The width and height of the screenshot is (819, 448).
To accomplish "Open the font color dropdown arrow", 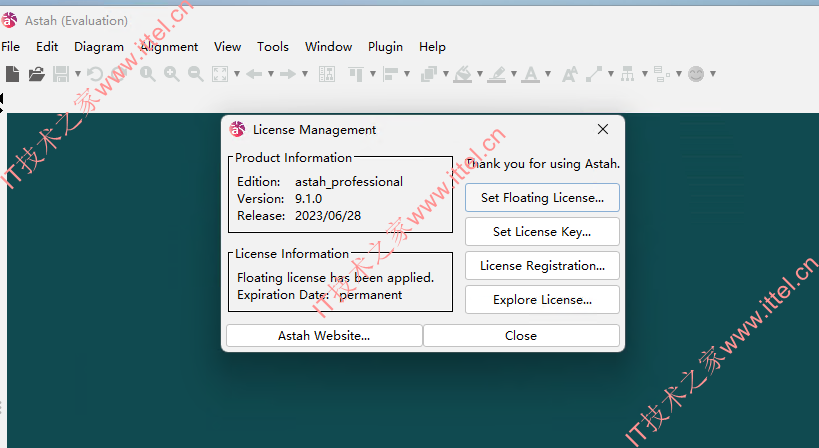I will (548, 74).
